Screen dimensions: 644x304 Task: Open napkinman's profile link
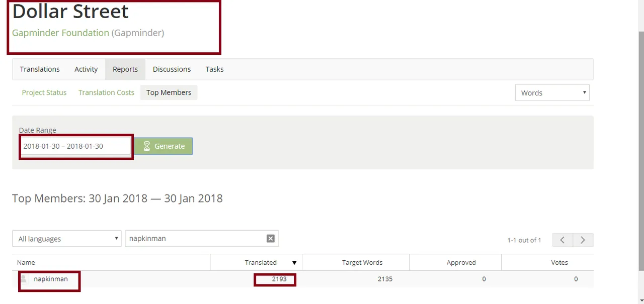click(x=51, y=279)
